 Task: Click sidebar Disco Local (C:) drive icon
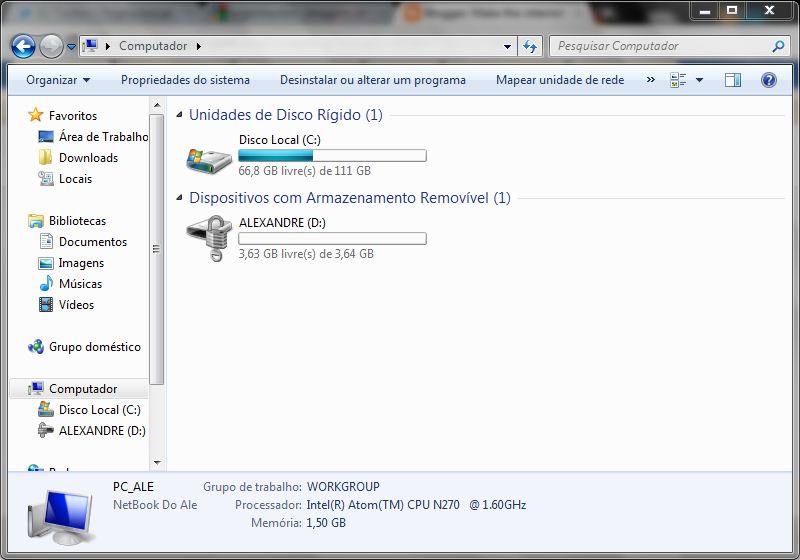coord(46,409)
